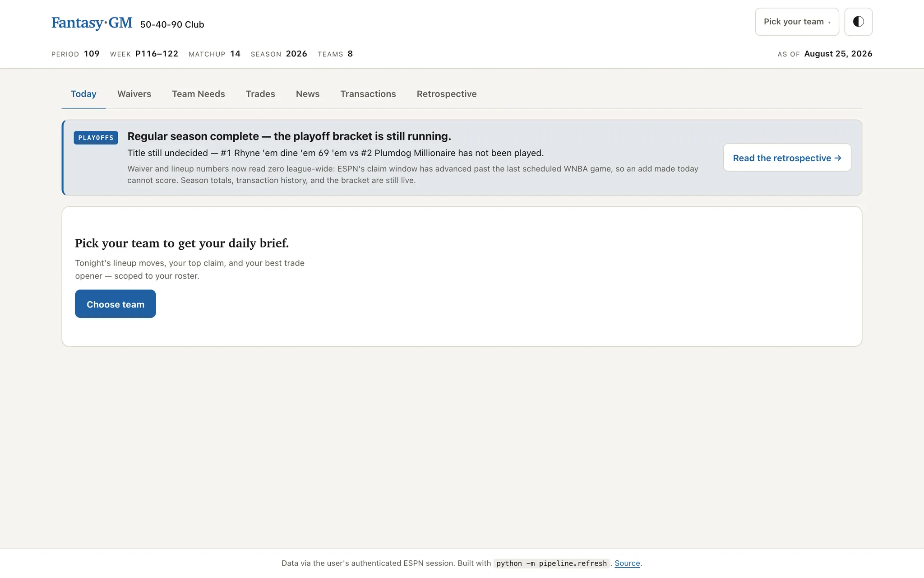Click the Choose team button
This screenshot has width=924, height=578.
115,304
